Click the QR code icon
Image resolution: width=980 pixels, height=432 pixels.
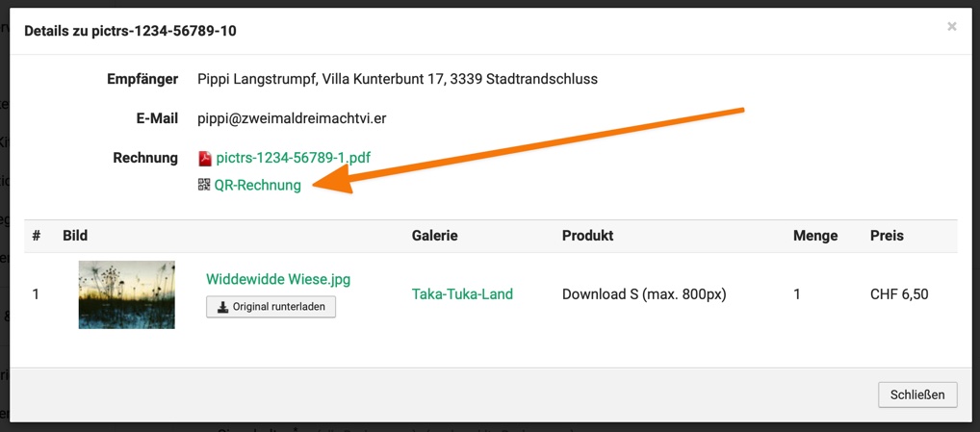[204, 185]
